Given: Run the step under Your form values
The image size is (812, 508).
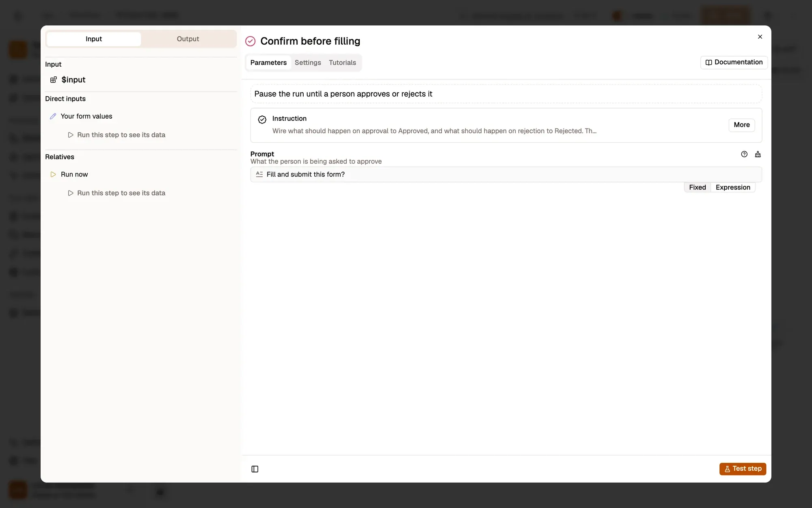Looking at the screenshot, I should 117,135.
